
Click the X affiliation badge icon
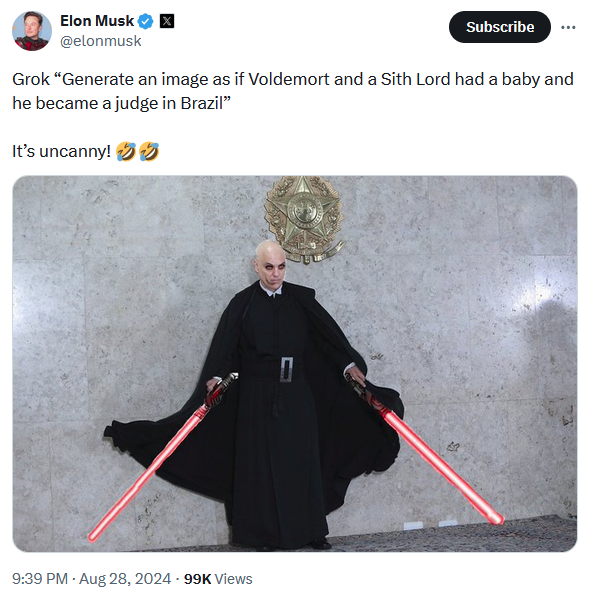click(166, 21)
